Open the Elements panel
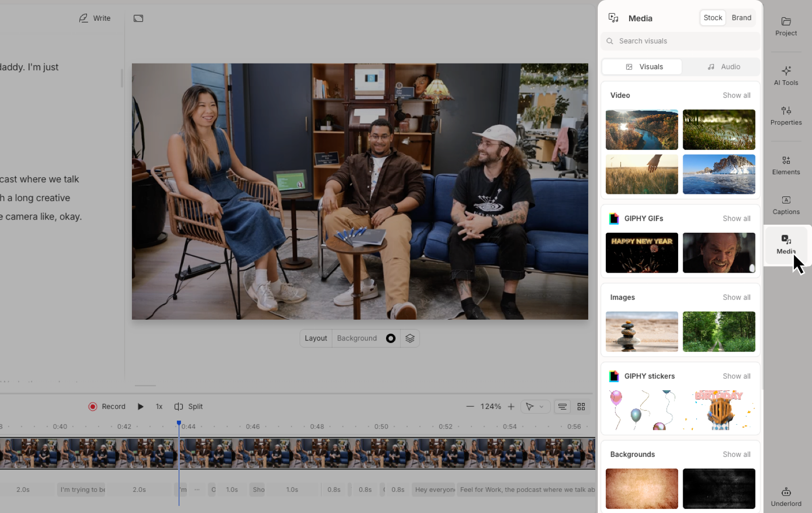Screen dimensions: 812x513 (x=786, y=165)
